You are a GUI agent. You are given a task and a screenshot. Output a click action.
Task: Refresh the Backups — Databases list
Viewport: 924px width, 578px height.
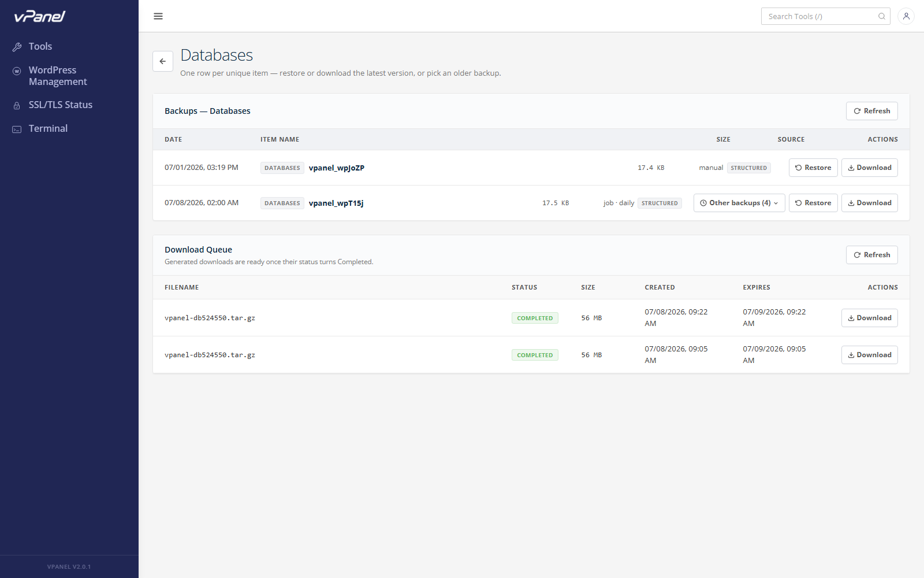click(871, 111)
